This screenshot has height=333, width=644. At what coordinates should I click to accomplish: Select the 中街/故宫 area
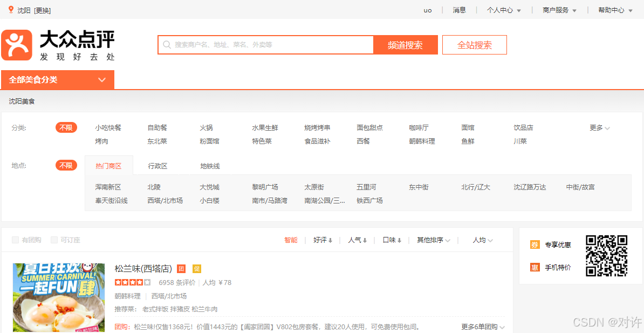click(x=580, y=187)
